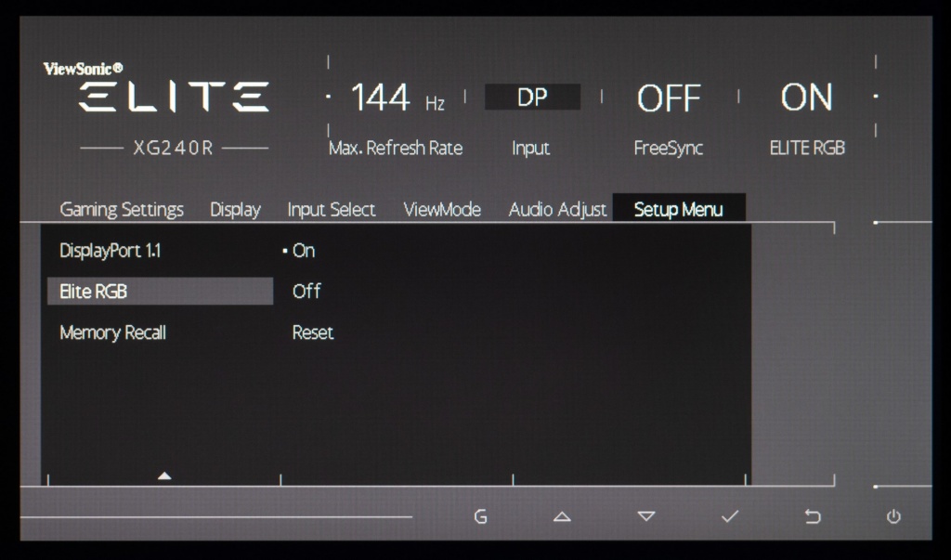Choose the Off option
Image resolution: width=951 pixels, height=560 pixels.
tap(306, 292)
